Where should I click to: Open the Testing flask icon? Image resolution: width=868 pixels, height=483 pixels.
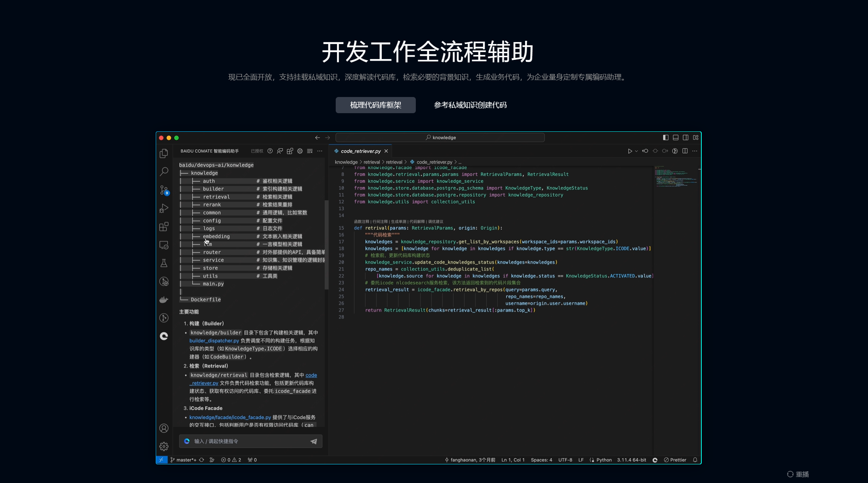(x=164, y=263)
